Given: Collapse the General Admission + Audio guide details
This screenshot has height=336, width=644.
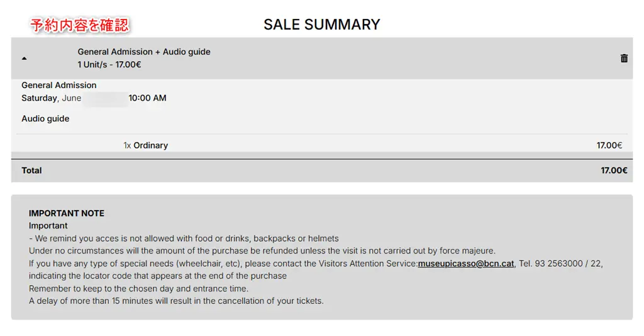Looking at the screenshot, I should click(25, 59).
